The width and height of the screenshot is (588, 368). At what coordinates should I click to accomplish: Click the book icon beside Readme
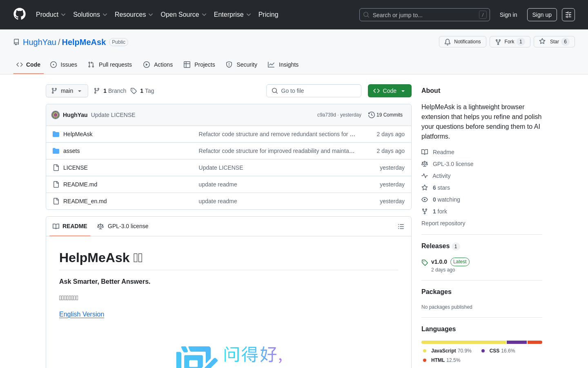[x=425, y=152]
